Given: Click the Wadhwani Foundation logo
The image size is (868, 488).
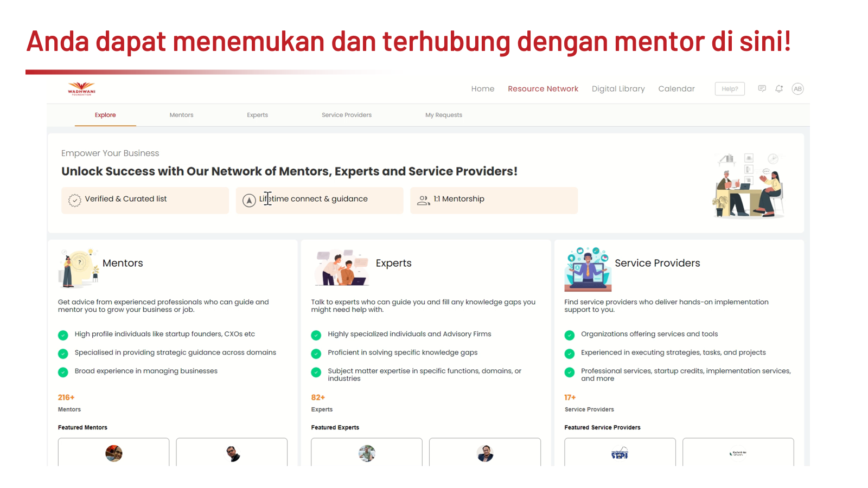Looking at the screenshot, I should (81, 89).
